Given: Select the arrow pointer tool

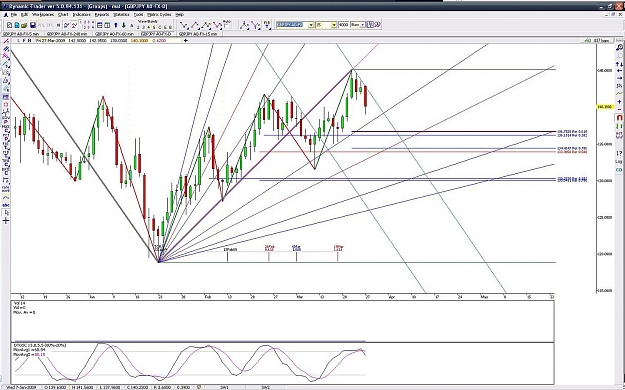Looking at the screenshot, I should tap(6, 212).
